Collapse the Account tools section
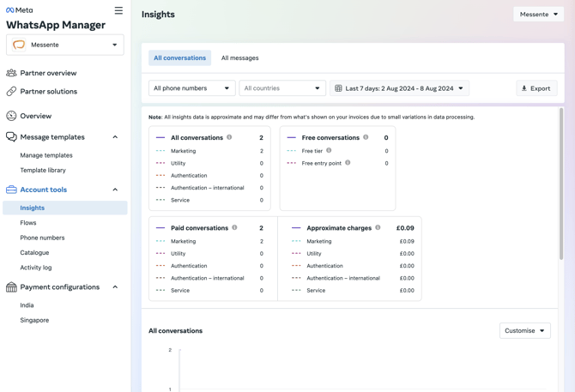This screenshot has width=575, height=392. point(115,190)
